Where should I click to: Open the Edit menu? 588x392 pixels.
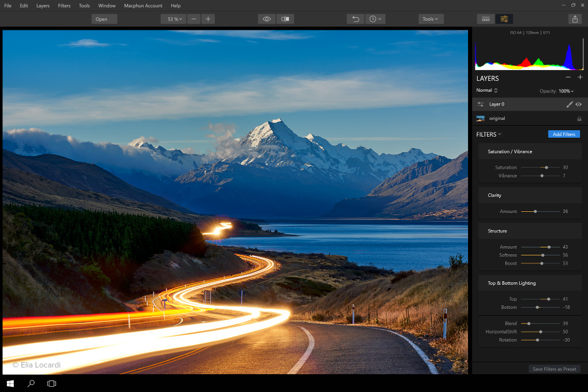coord(24,6)
